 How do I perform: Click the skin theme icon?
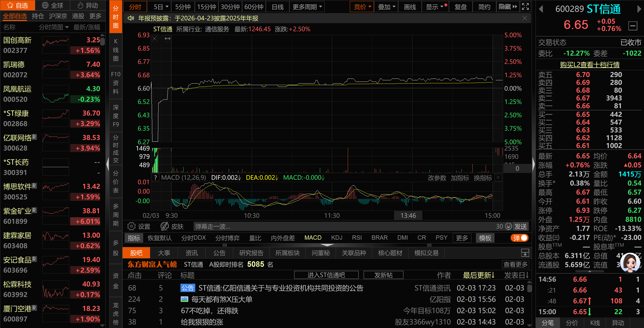coord(165,226)
